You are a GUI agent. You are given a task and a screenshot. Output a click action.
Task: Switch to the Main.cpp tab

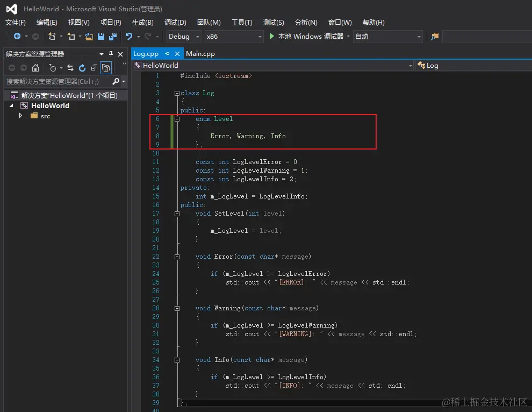tap(200, 54)
